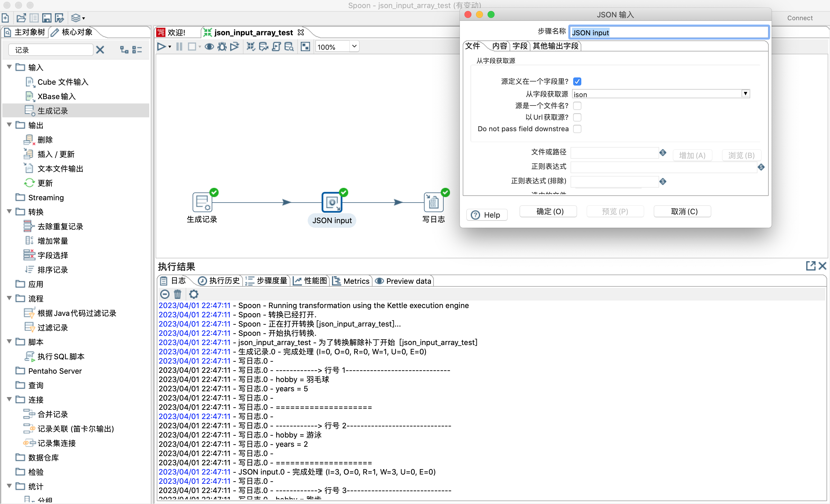
Task: Open 从字段获取源 dropdown arrow
Action: [x=745, y=94]
